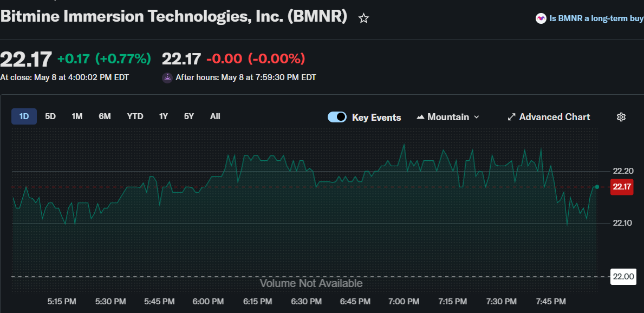Screen dimensions: 644x313
Task: Click the current price dot on chart
Action: [x=597, y=187]
